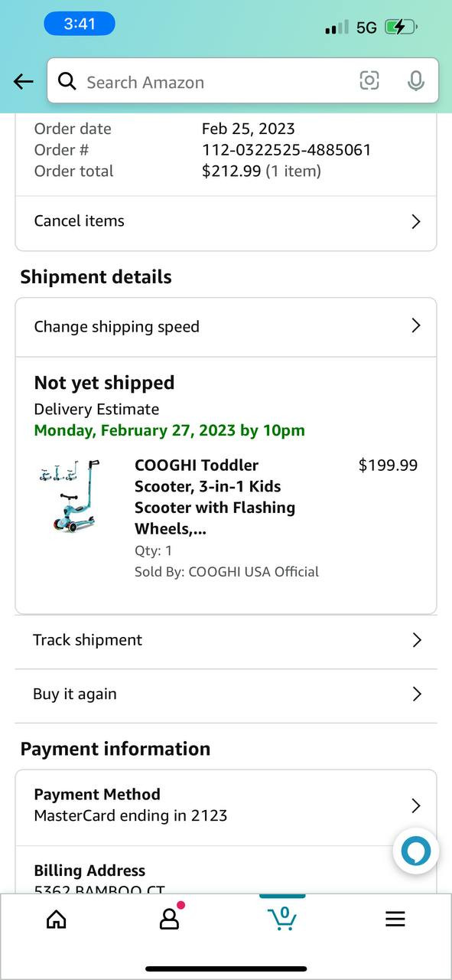Image resolution: width=452 pixels, height=980 pixels.
Task: Open the Alexa assistant button
Action: (x=416, y=851)
